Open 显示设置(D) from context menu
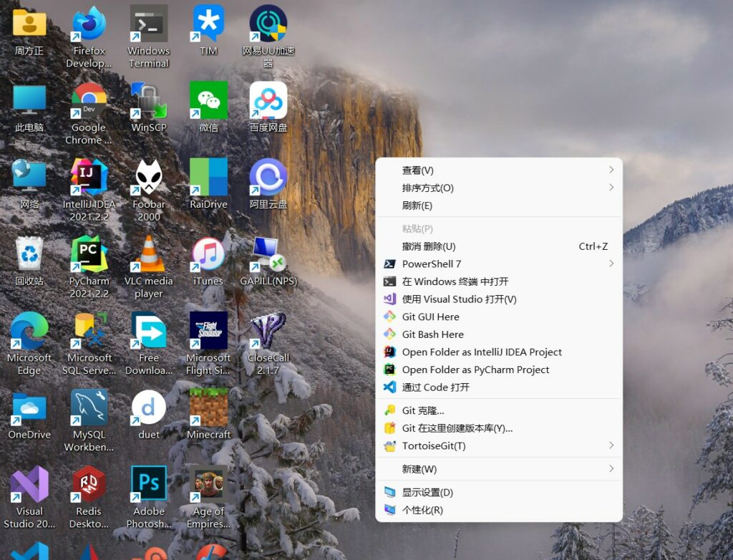733x560 pixels. 427,493
